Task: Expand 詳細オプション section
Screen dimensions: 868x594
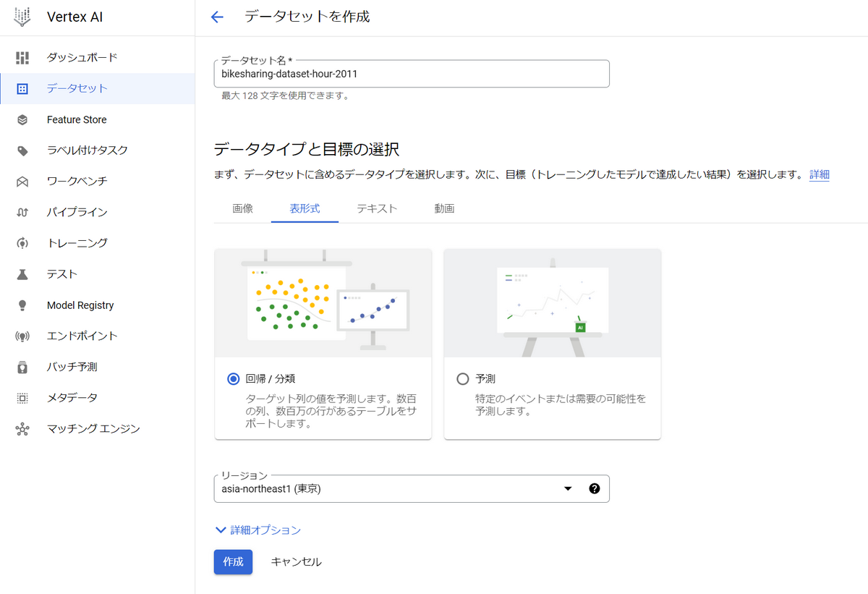Action: [x=258, y=530]
